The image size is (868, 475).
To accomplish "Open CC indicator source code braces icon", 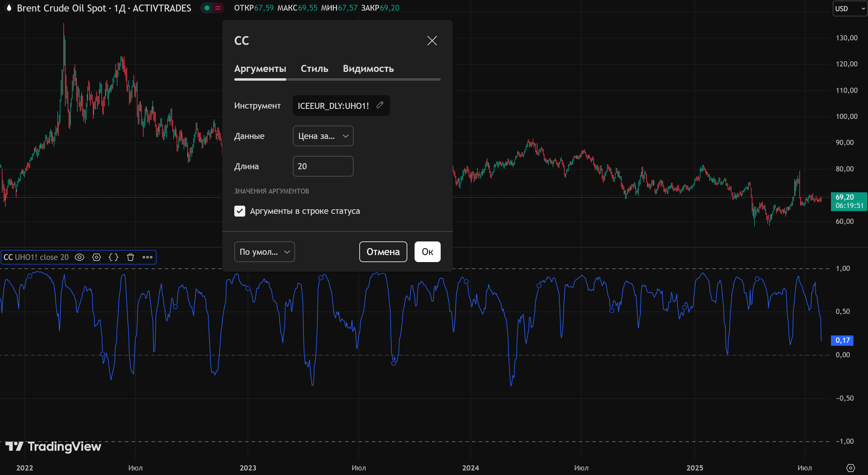I will point(114,258).
